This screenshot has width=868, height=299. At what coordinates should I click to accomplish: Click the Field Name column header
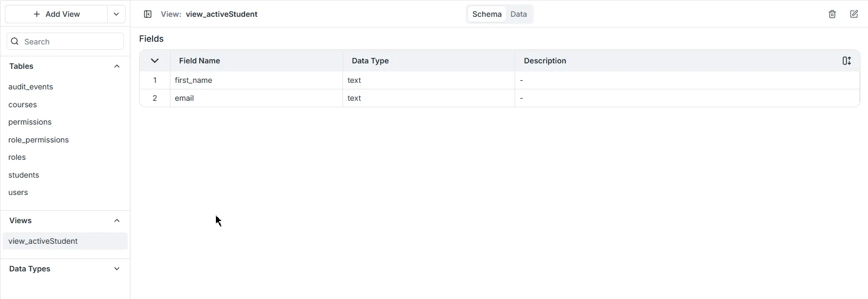click(x=200, y=61)
